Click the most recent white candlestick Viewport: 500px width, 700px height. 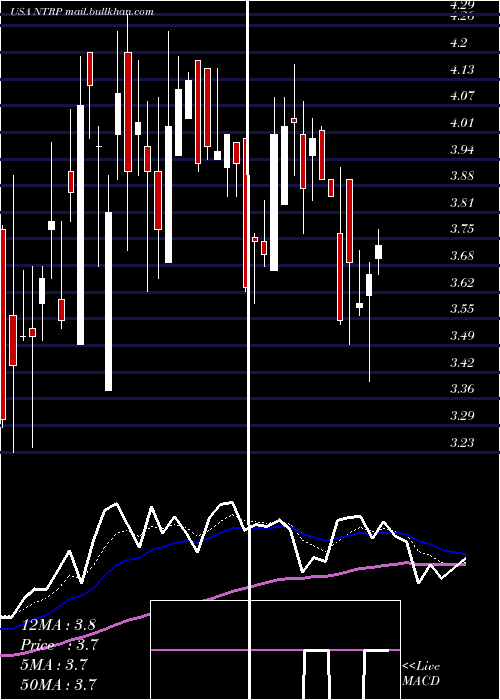(379, 252)
